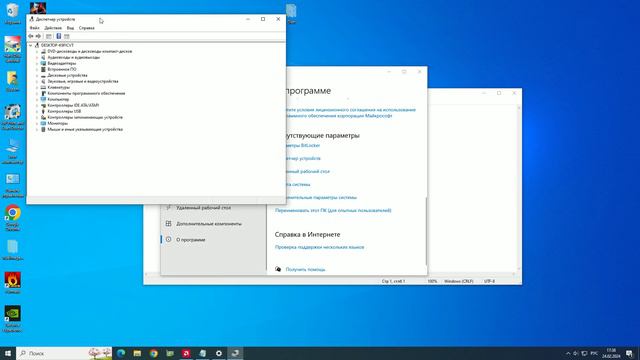The width and height of the screenshot is (640, 360).
Task: Expand the Дисковые устройства tree node
Action: (37, 76)
